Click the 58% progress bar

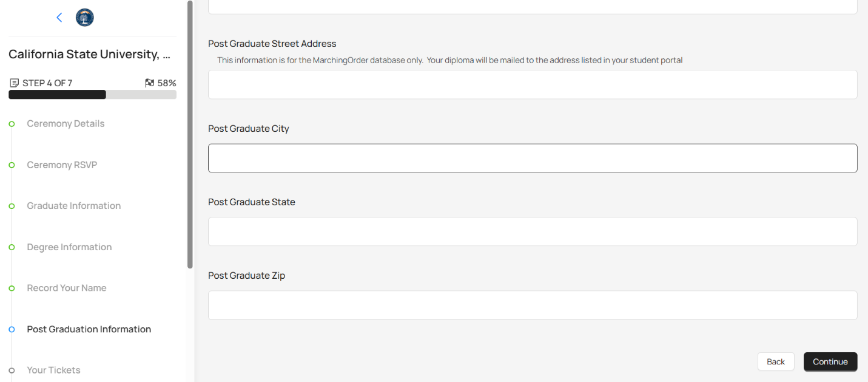point(92,95)
